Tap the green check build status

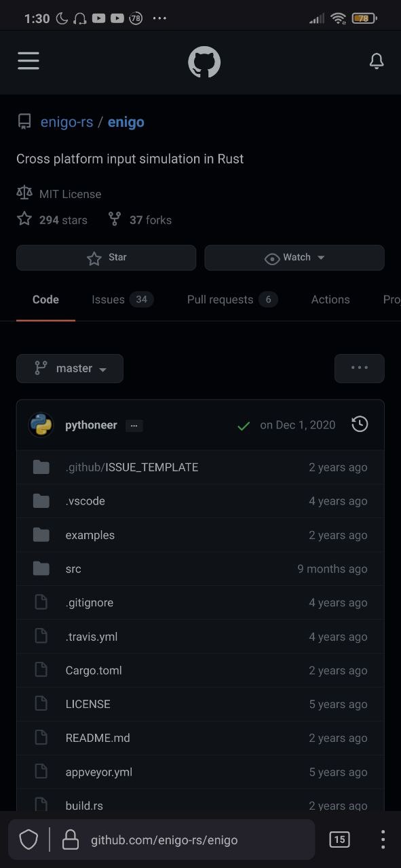click(x=244, y=426)
